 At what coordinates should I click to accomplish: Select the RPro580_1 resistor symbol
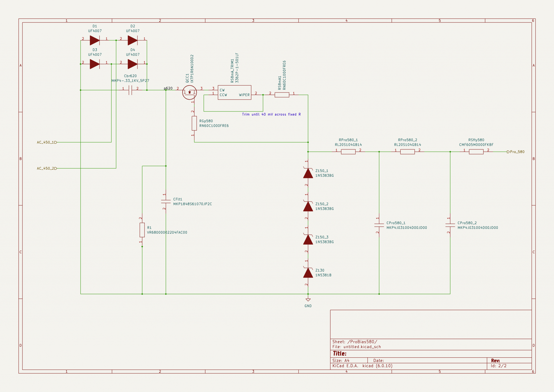[348, 152]
